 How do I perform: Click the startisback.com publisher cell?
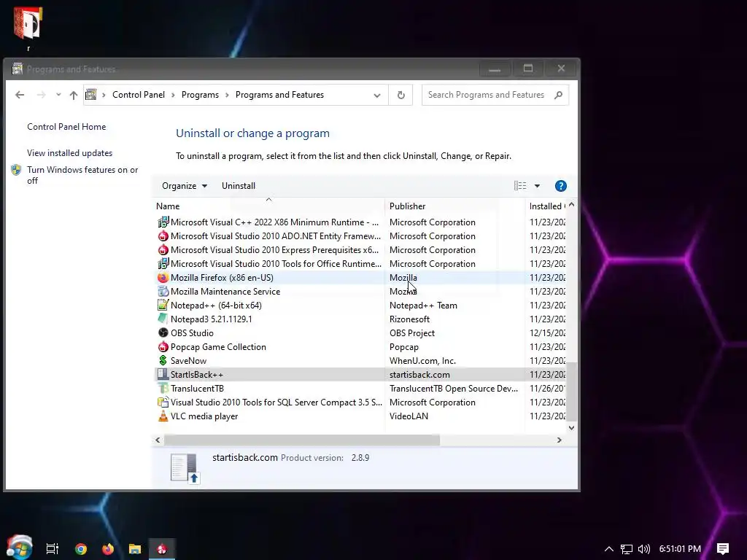tap(419, 375)
